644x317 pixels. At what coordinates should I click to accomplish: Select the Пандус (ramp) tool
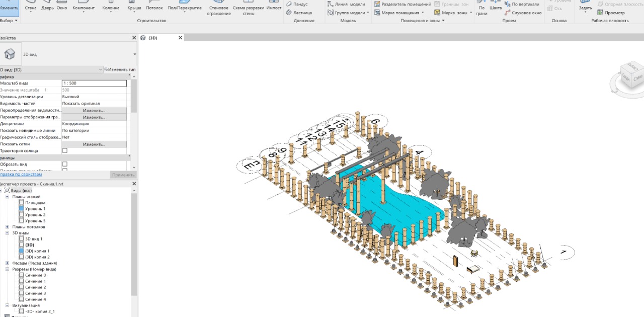(x=300, y=4)
